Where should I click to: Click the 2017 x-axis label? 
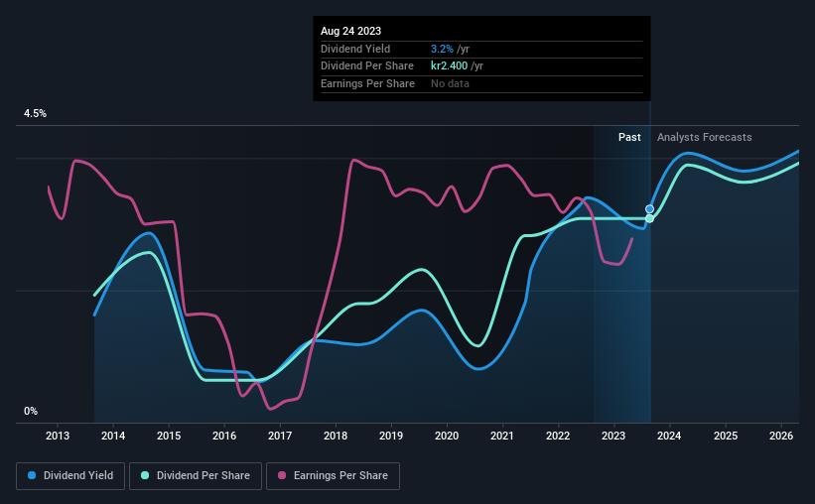[x=280, y=436]
